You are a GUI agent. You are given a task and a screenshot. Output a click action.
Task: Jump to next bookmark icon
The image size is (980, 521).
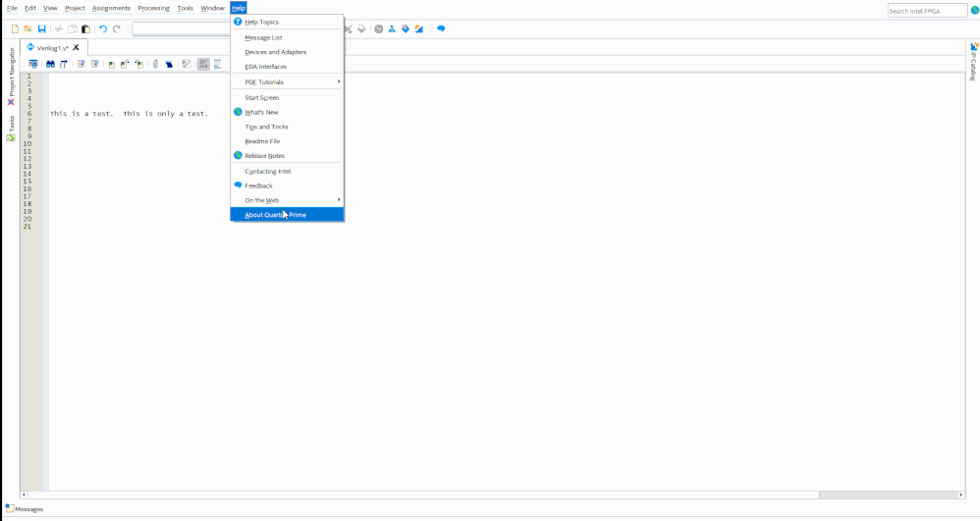[x=125, y=64]
